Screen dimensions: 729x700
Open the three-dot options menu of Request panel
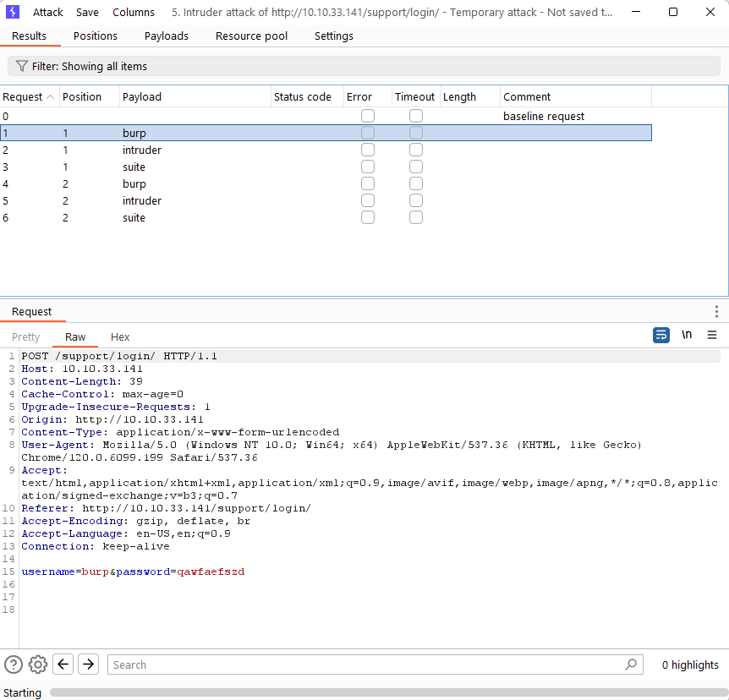[716, 311]
